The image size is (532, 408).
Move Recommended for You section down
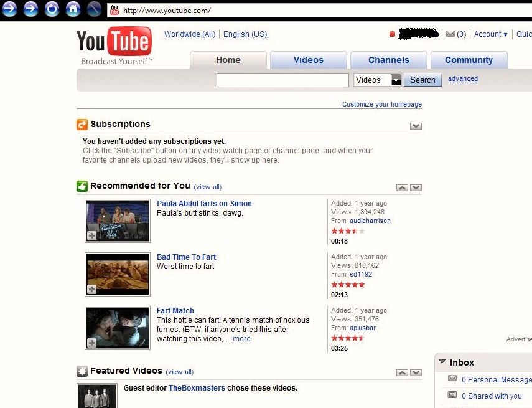416,188
